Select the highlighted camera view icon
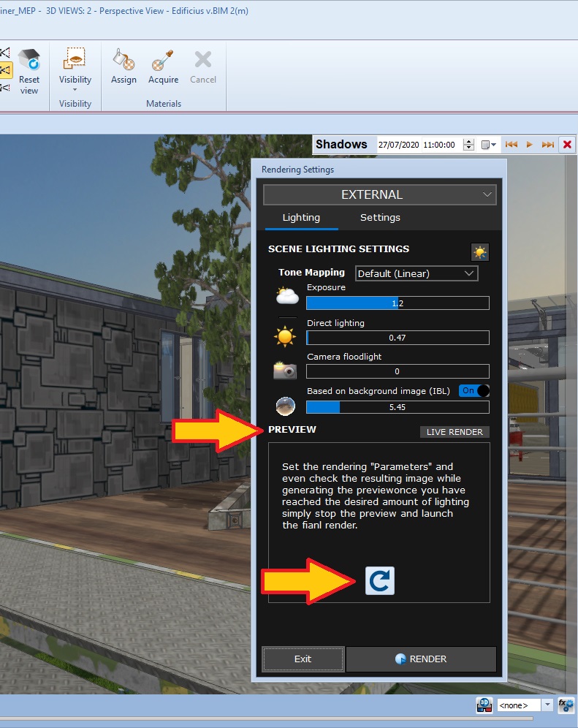 coord(5,70)
